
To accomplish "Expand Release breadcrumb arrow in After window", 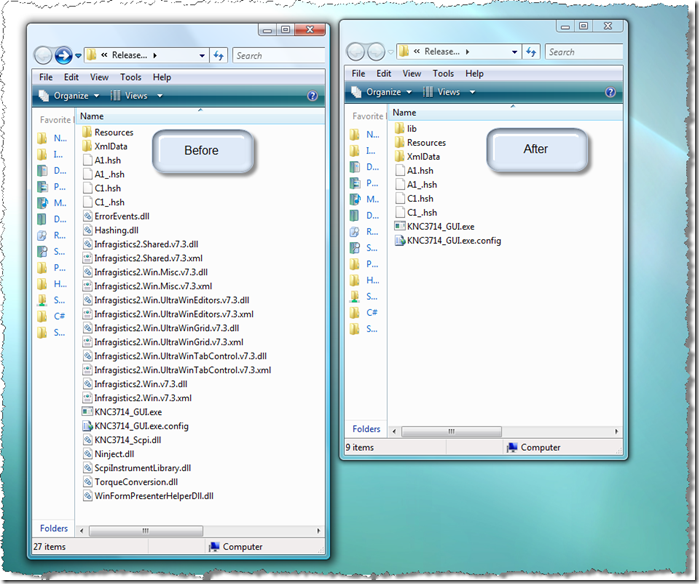I will (467, 52).
